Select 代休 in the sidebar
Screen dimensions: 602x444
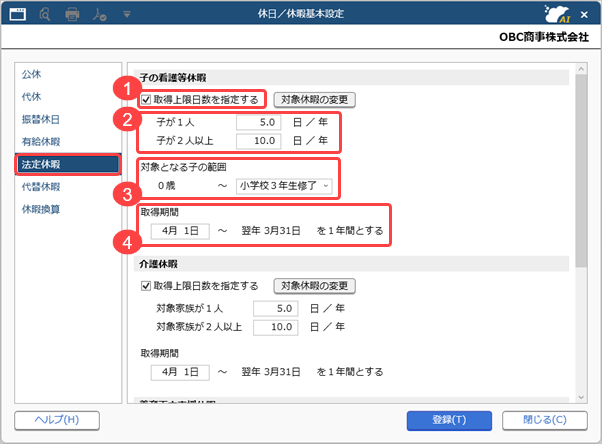[x=31, y=96]
